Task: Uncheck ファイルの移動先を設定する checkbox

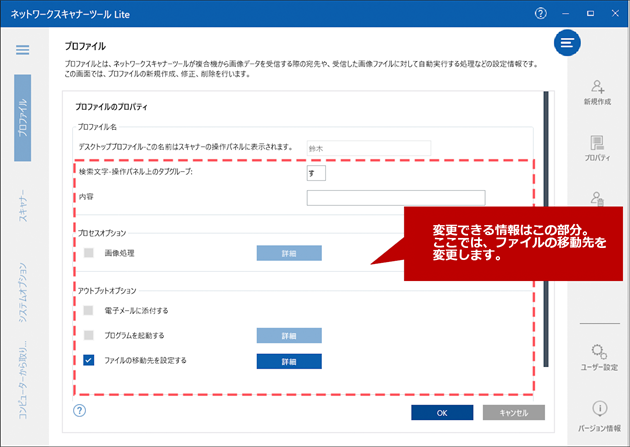Action: pyautogui.click(x=88, y=360)
